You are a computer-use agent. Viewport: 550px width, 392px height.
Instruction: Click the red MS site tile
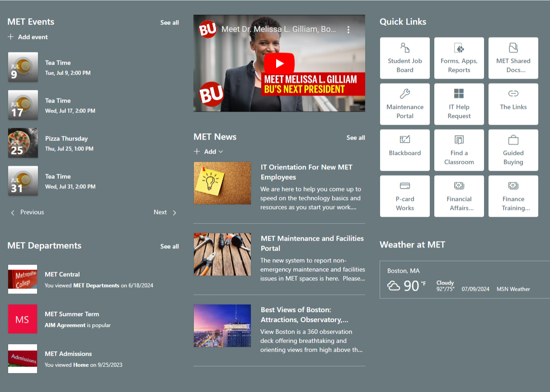tap(23, 319)
